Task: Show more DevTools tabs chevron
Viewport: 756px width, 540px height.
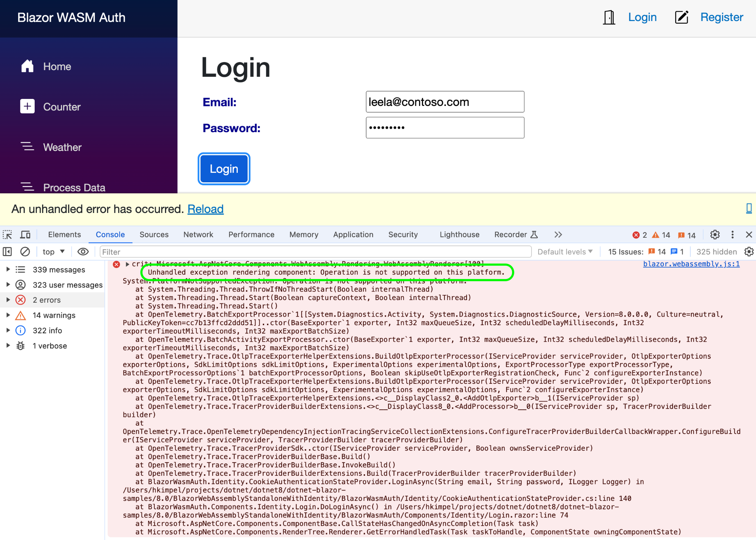Action: tap(558, 235)
